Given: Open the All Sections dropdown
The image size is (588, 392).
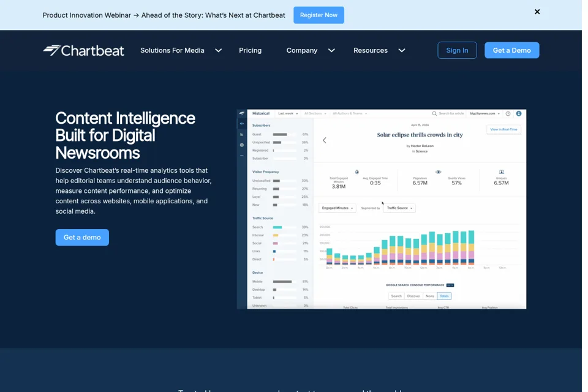Looking at the screenshot, I should [315, 113].
